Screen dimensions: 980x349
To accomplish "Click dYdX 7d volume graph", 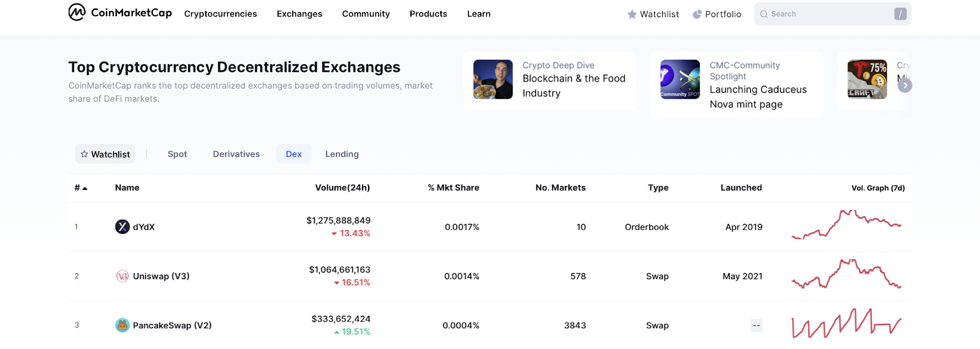I will point(846,225).
